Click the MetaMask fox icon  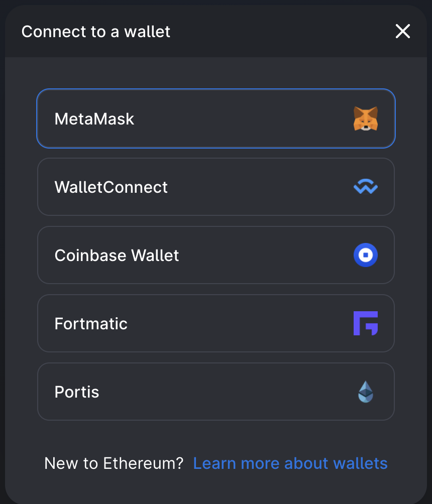pos(365,118)
